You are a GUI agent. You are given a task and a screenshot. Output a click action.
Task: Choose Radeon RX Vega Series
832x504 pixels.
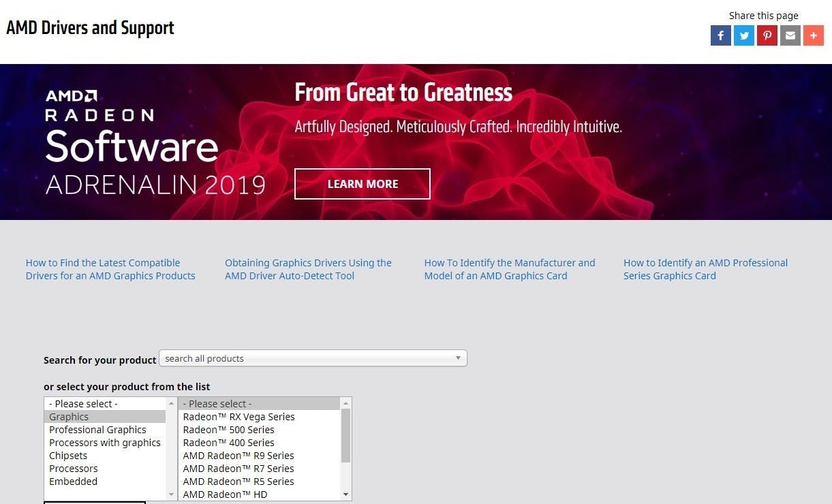[x=259, y=417]
